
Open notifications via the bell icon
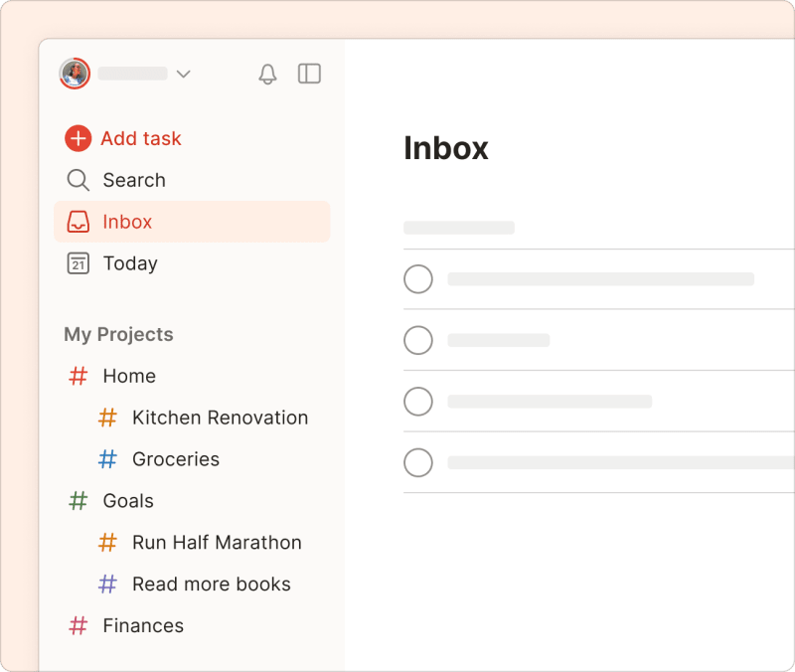pyautogui.click(x=267, y=74)
